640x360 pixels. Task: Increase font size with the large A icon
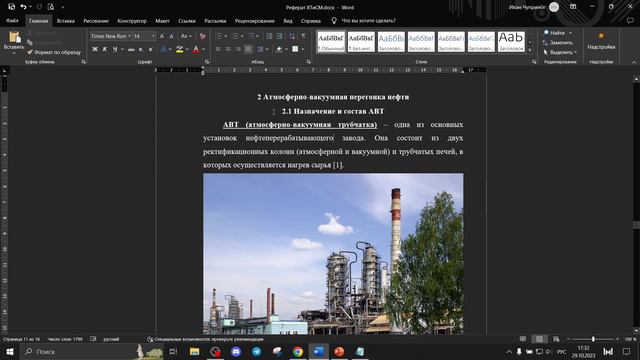pos(162,36)
